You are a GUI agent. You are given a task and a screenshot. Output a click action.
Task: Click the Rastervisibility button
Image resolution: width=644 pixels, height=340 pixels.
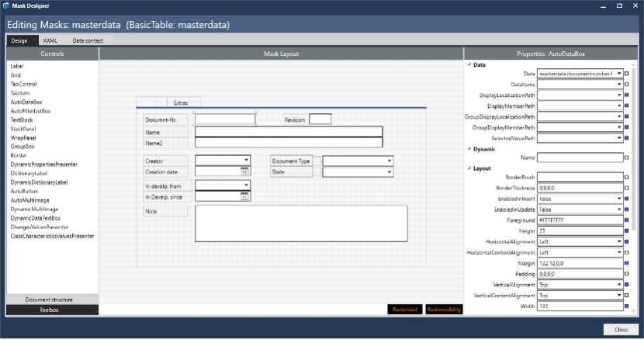(444, 310)
